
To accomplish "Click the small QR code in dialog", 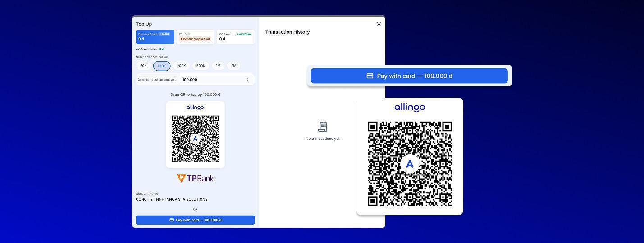I will [x=195, y=139].
